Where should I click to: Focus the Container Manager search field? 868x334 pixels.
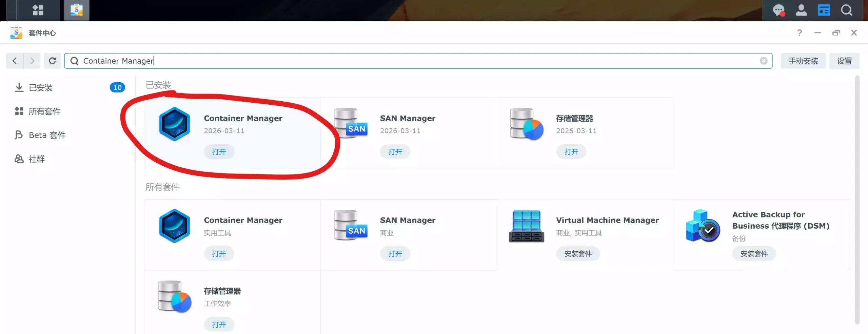tap(418, 61)
